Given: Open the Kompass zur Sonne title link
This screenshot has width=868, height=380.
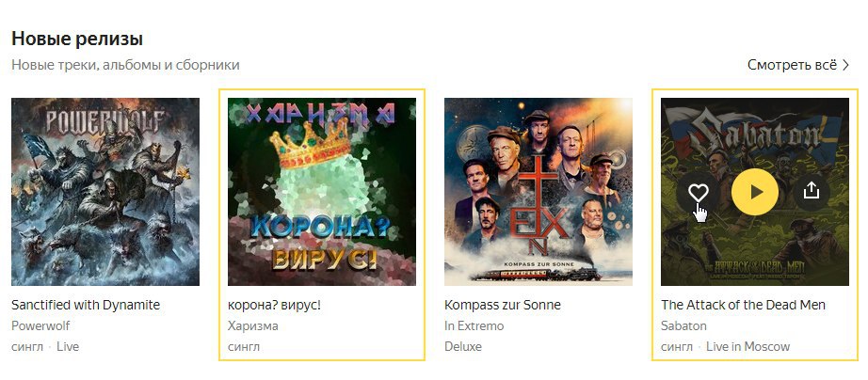Looking at the screenshot, I should tap(503, 305).
